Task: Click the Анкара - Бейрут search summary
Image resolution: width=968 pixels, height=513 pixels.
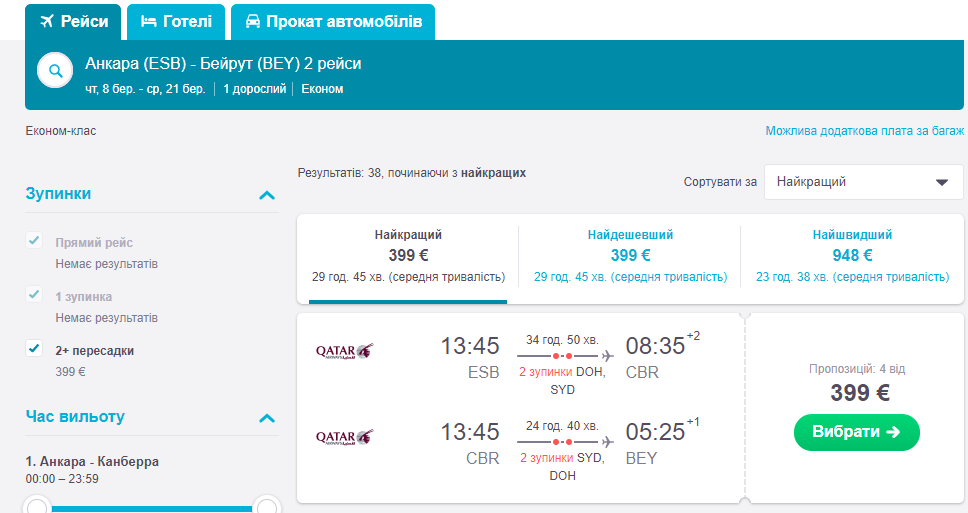Action: 223,64
